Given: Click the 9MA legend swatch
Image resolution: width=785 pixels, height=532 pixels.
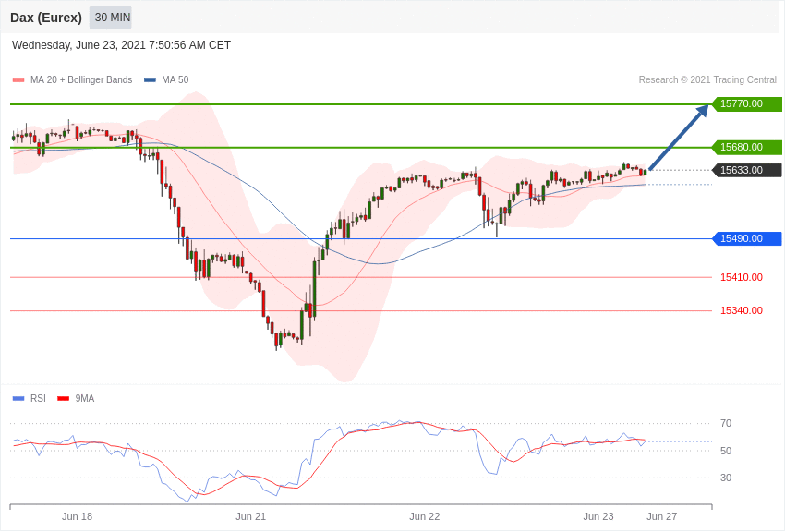Looking at the screenshot, I should pyautogui.click(x=64, y=398).
